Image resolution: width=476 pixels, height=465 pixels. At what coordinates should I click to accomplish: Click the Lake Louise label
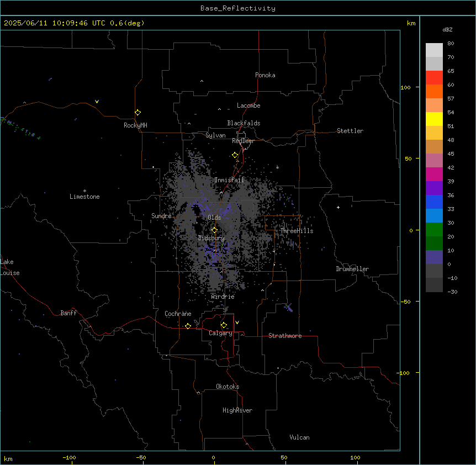click(10, 267)
